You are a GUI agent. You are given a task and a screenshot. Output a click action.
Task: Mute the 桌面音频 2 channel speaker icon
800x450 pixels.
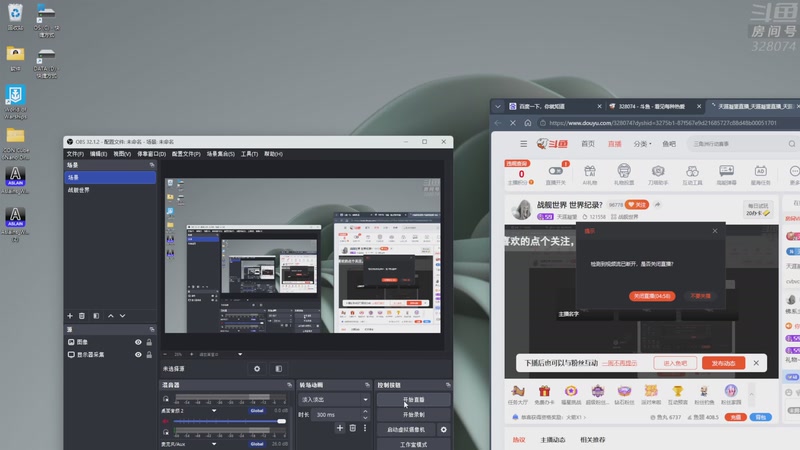(x=165, y=421)
